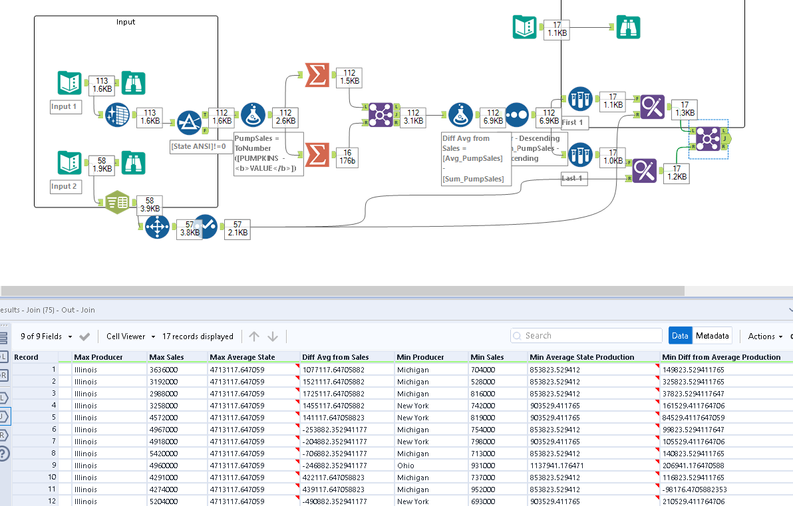This screenshot has height=506, width=793.
Task: Click Min Producer cell Ohio
Action: click(431, 466)
